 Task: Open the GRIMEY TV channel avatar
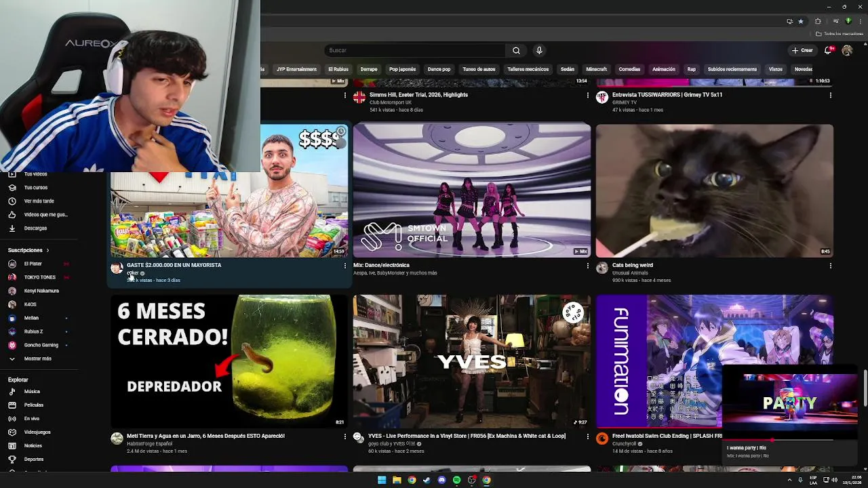pyautogui.click(x=601, y=97)
